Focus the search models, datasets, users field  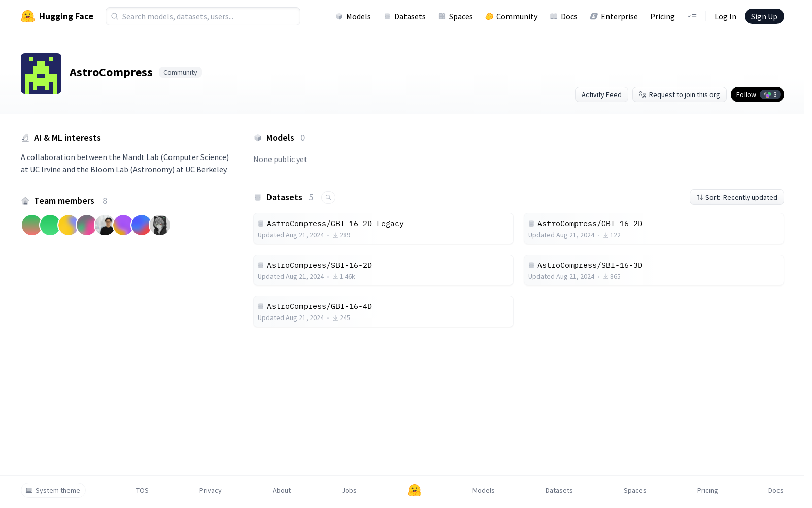click(x=203, y=16)
